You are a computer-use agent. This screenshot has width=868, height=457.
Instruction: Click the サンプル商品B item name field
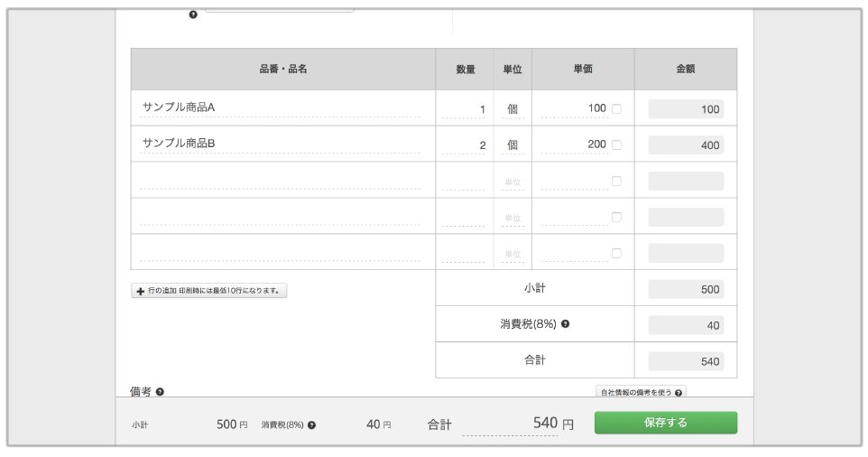click(x=280, y=144)
